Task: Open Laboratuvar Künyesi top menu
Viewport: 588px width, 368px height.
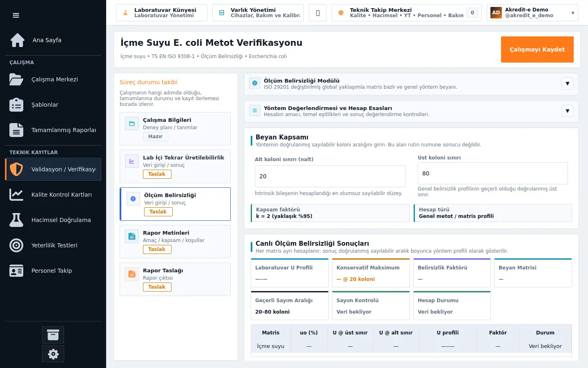Action: pyautogui.click(x=162, y=13)
